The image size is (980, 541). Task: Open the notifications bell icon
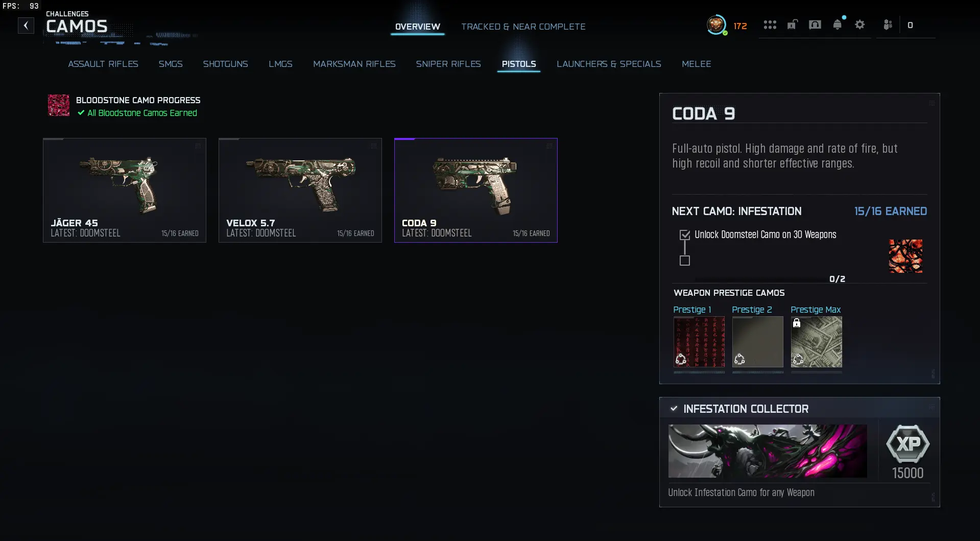click(x=837, y=25)
